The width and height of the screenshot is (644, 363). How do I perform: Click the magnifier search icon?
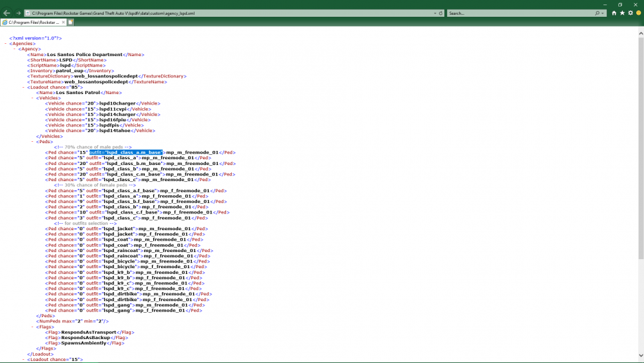tap(597, 13)
